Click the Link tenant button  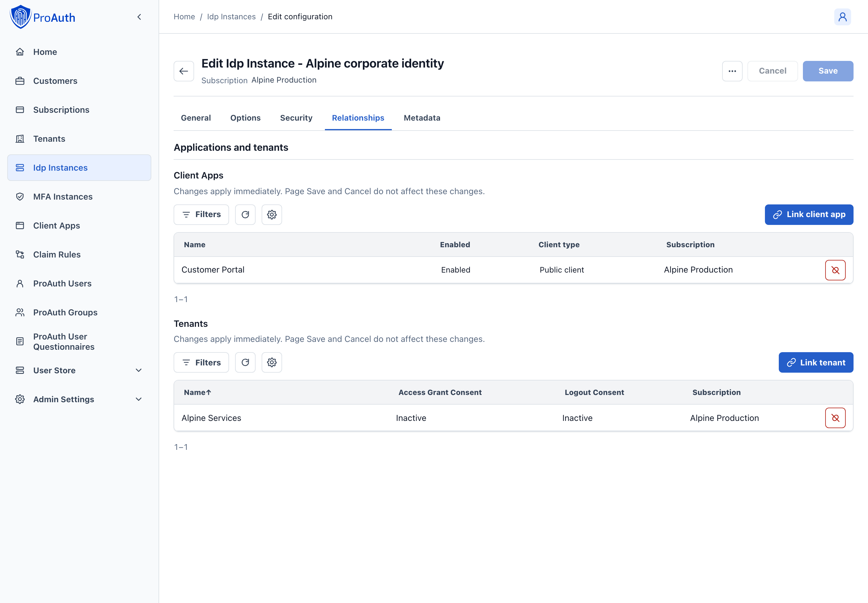tap(816, 362)
